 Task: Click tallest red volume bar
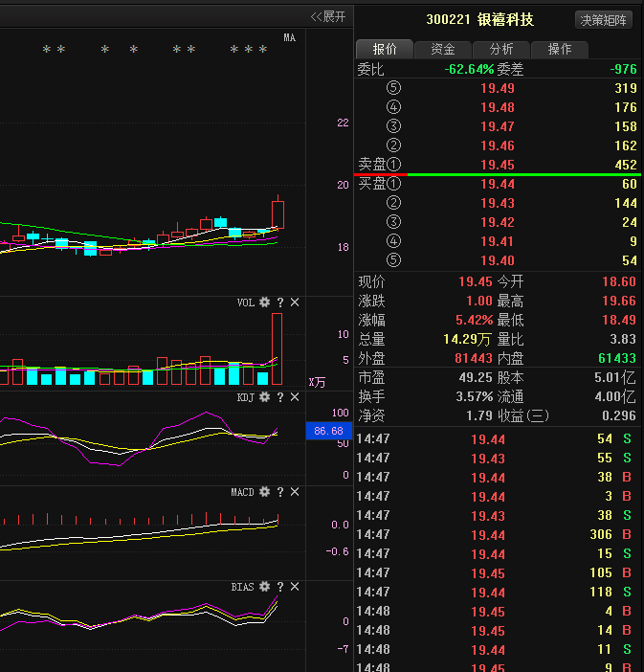277,348
